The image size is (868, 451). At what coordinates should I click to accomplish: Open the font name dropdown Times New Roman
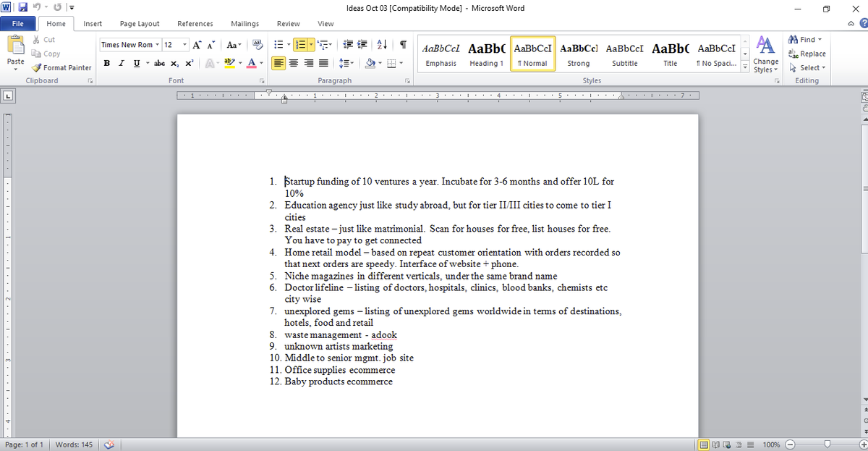click(x=157, y=44)
